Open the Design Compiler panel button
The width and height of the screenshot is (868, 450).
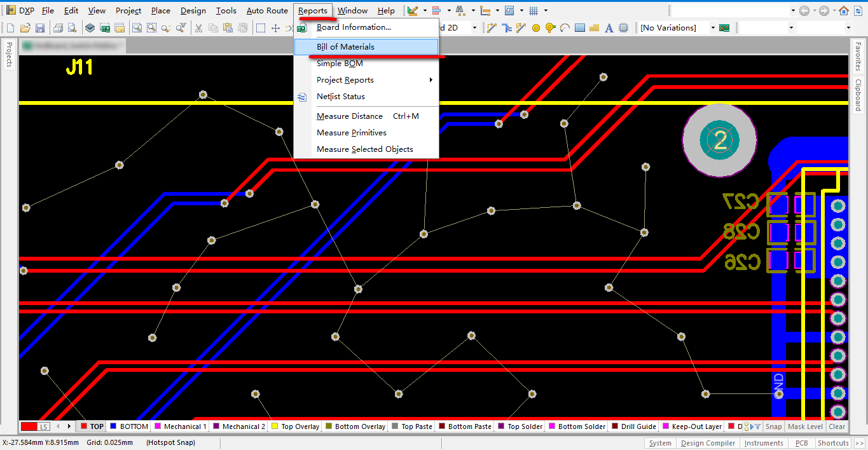point(708,443)
